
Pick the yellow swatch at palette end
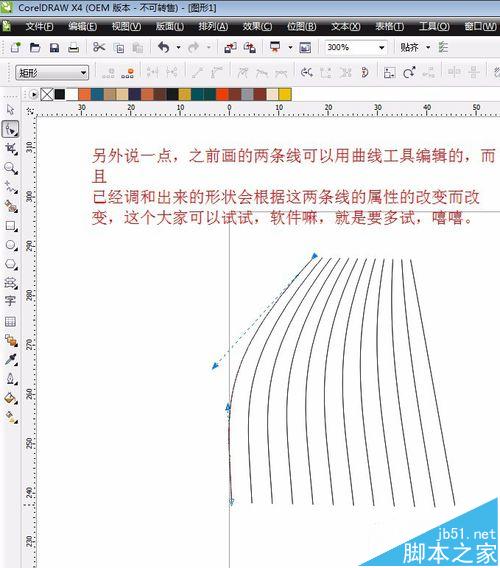285,95
